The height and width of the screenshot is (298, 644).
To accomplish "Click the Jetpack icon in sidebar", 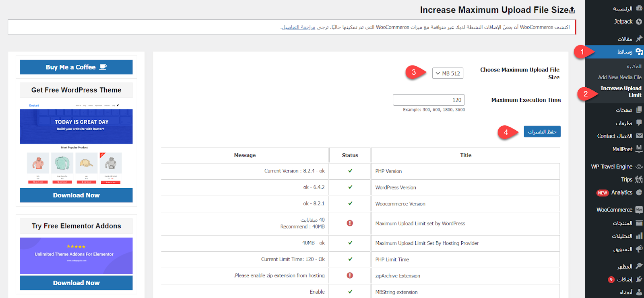I will (x=639, y=22).
